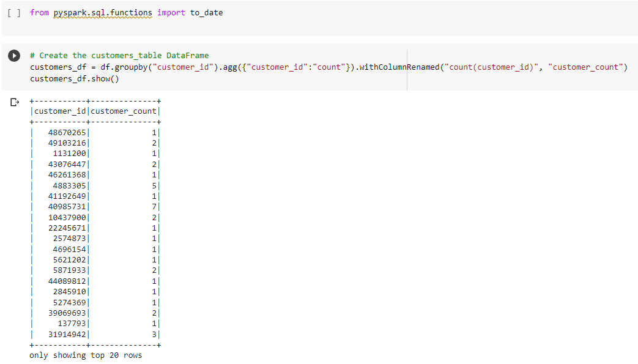Run the customers_df code cell
This screenshot has width=638, height=364.
click(x=13, y=56)
